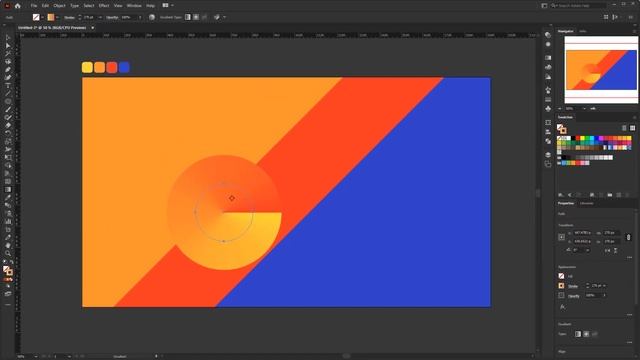Open the stroke color dropdown in control bar
The image size is (640, 360).
click(x=57, y=17)
